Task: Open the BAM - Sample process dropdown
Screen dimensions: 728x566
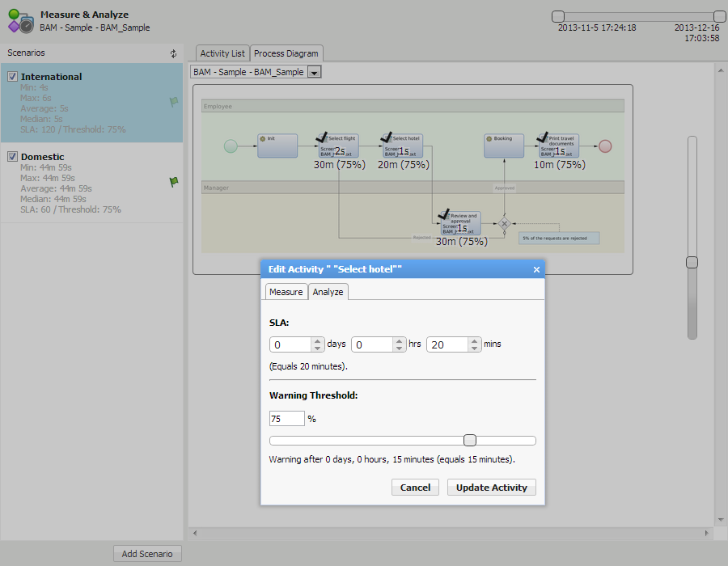Action: pos(315,73)
